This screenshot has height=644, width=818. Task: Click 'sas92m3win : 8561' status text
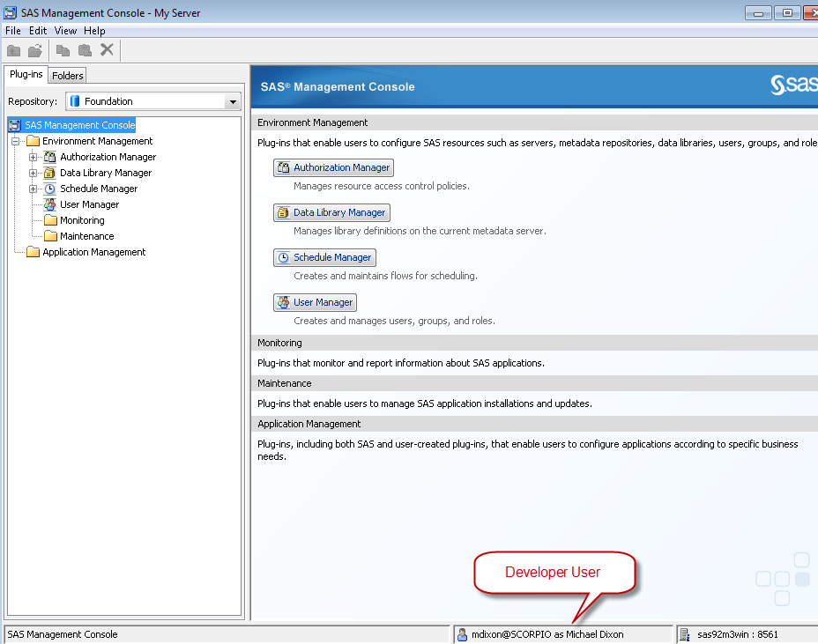pos(737,634)
